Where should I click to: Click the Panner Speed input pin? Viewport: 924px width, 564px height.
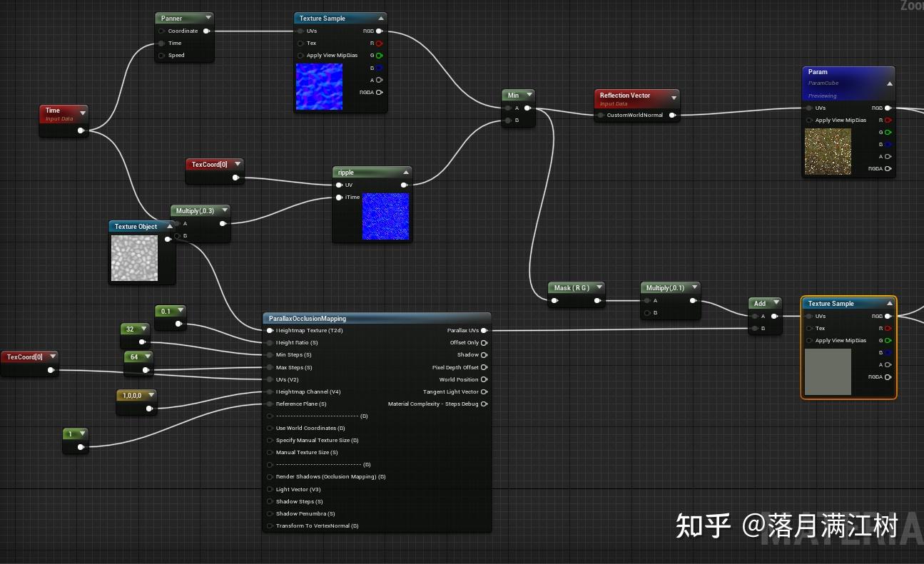[162, 55]
